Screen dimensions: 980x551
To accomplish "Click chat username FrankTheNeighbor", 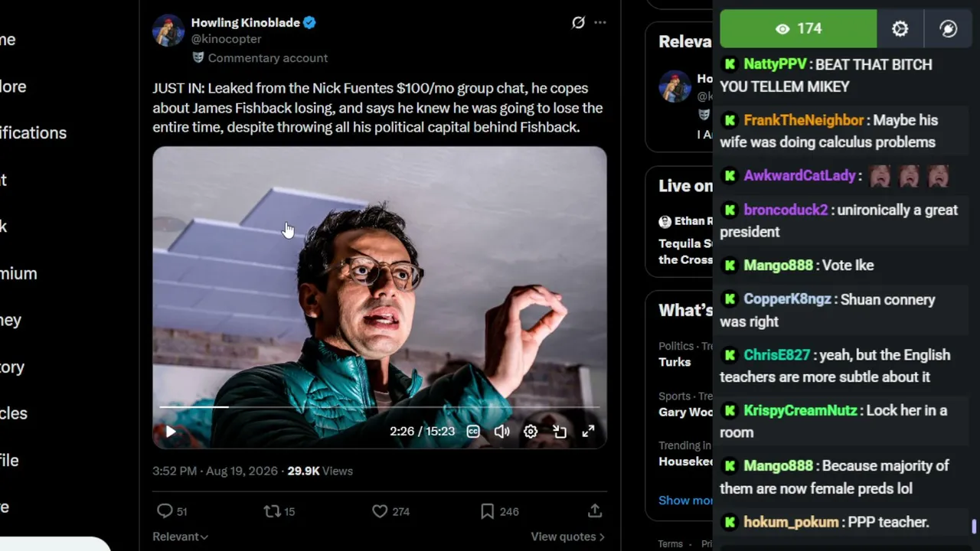I will [804, 120].
